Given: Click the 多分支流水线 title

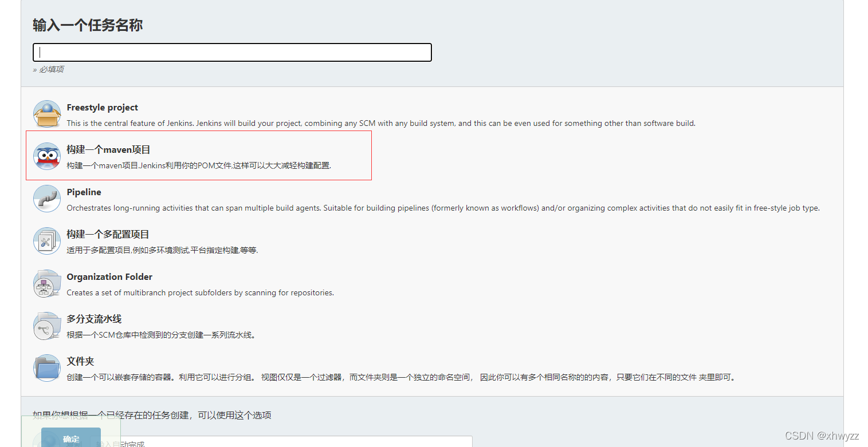Looking at the screenshot, I should click(94, 319).
